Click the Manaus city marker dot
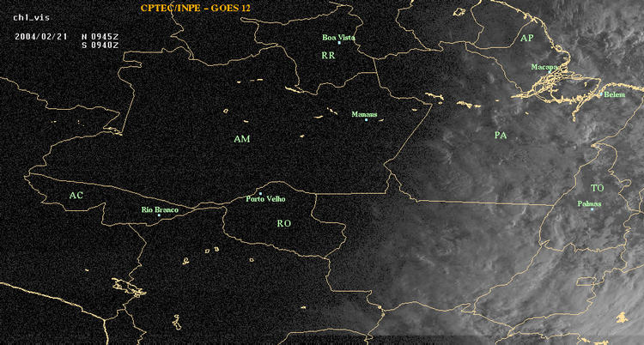Screen dimensions: 644x345 tap(366, 119)
